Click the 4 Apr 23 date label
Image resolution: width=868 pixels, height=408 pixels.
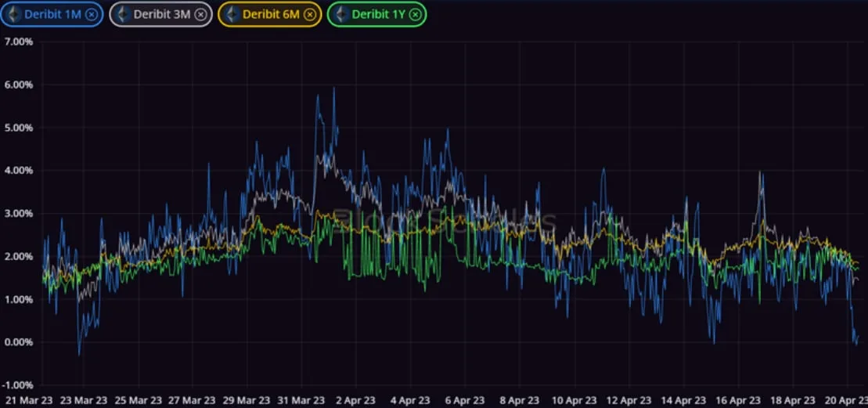tap(410, 400)
